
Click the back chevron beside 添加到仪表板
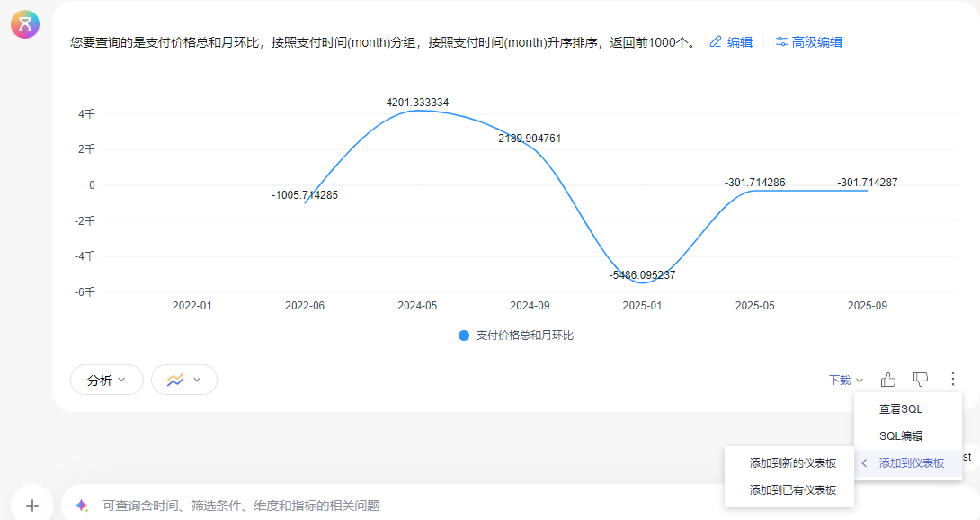click(x=864, y=463)
